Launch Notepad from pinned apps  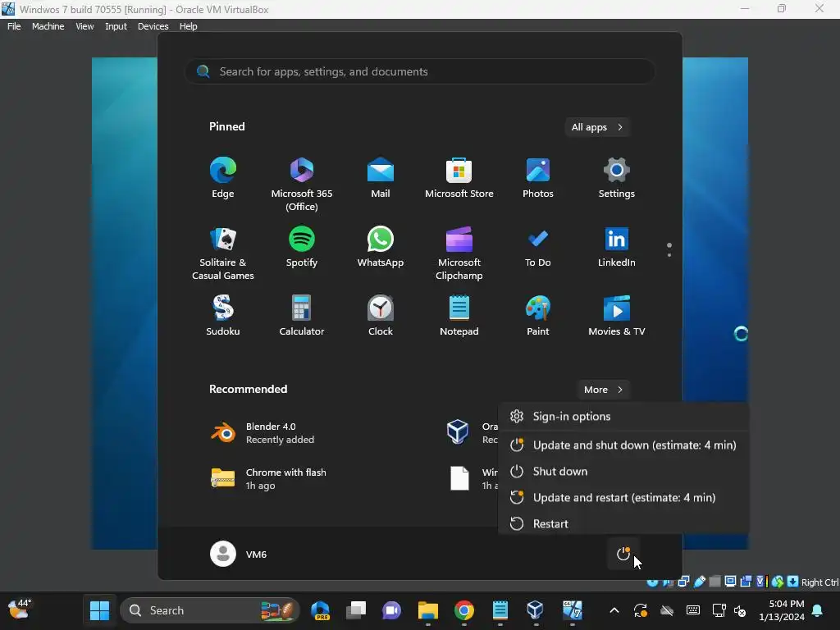click(x=459, y=316)
